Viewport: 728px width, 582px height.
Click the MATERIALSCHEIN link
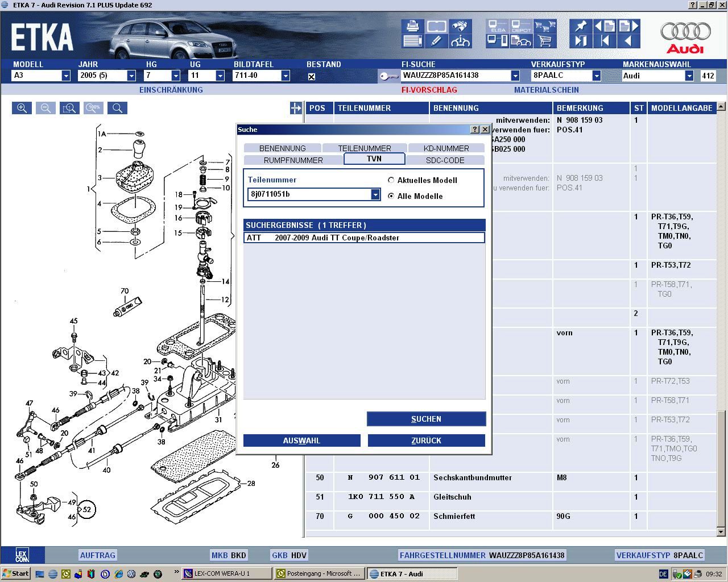[547, 90]
